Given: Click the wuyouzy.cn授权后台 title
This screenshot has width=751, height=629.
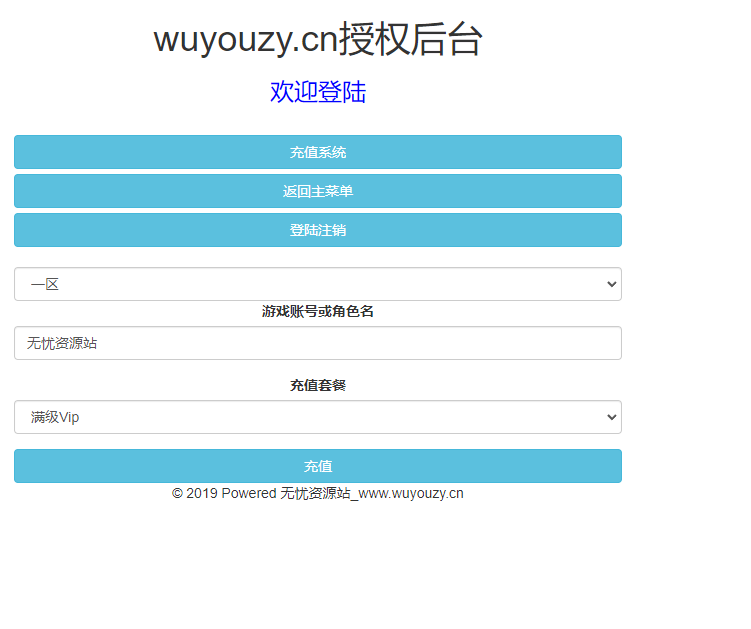Looking at the screenshot, I should [318, 39].
